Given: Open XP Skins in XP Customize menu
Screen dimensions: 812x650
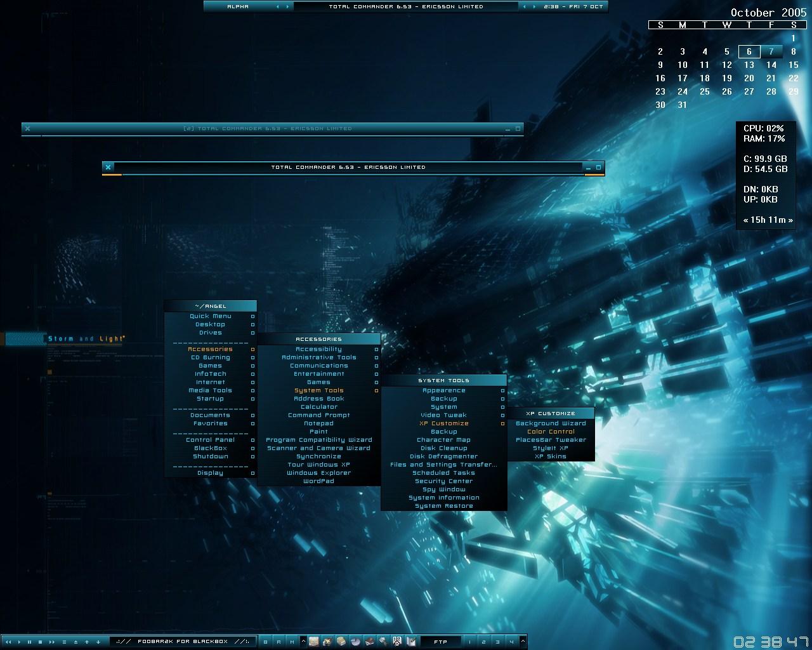Looking at the screenshot, I should pos(551,456).
